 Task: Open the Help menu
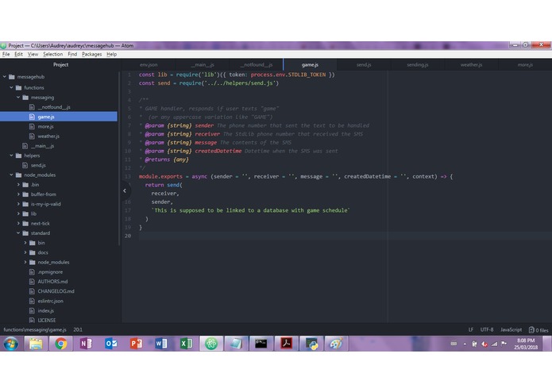[112, 54]
